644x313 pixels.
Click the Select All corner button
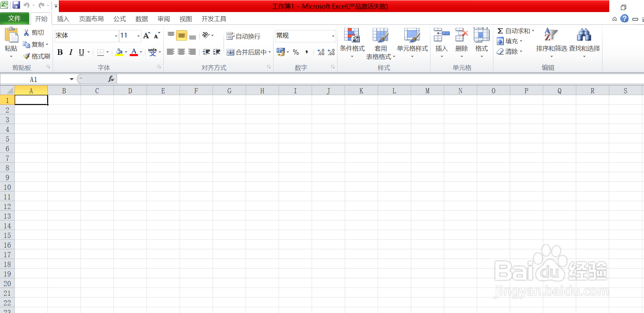click(x=7, y=91)
